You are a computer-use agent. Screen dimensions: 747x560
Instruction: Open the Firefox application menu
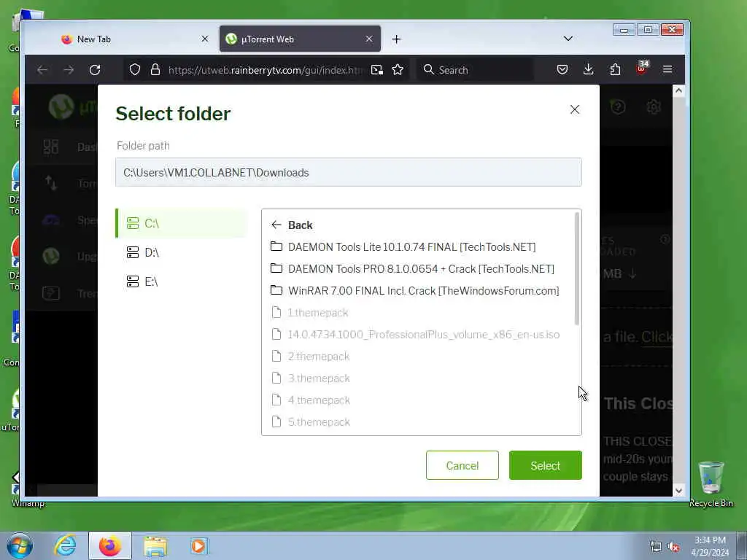tap(667, 69)
